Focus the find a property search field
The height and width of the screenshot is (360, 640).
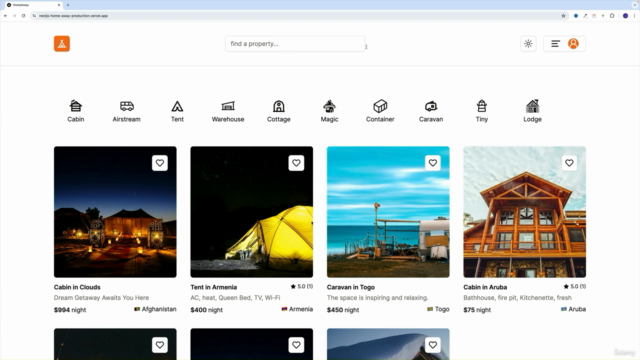pyautogui.click(x=295, y=44)
